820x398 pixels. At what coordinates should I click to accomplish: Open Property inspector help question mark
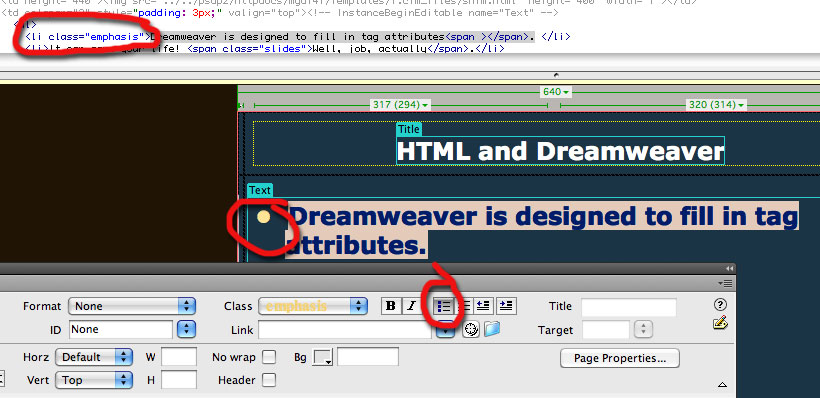click(720, 305)
